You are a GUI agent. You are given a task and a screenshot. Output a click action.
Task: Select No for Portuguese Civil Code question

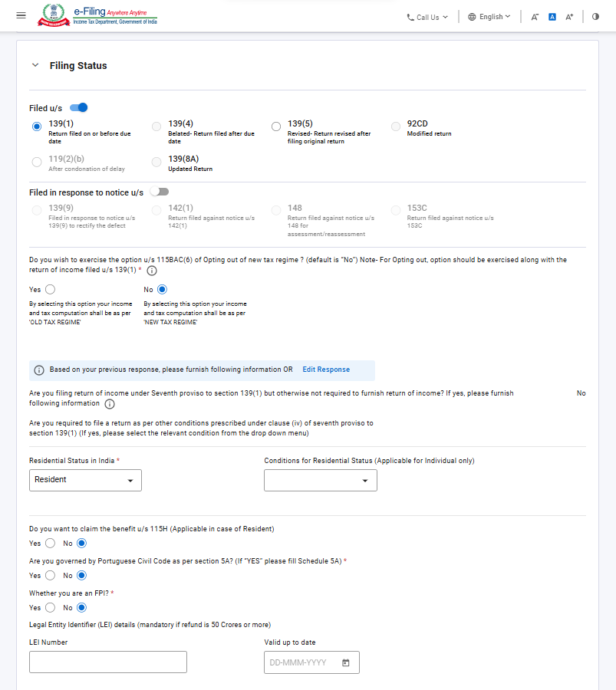(81, 576)
